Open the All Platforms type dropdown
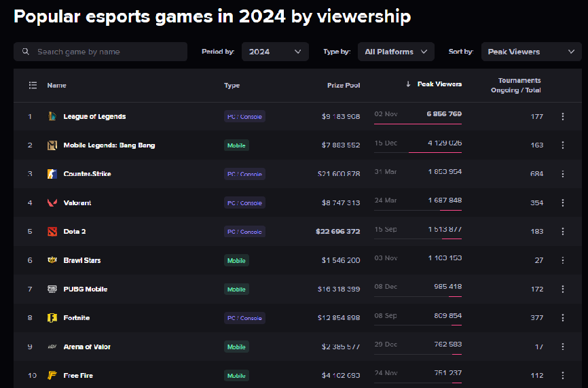 (x=396, y=52)
